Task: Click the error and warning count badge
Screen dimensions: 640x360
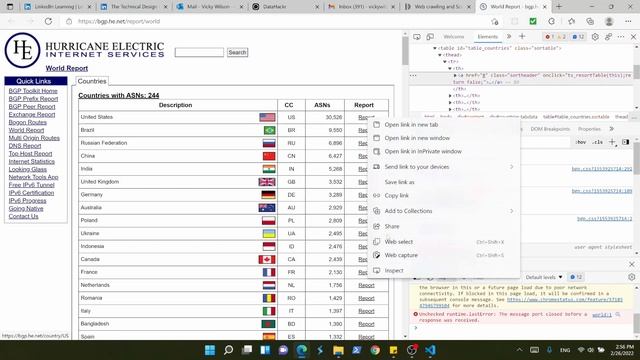Action: click(x=556, y=37)
